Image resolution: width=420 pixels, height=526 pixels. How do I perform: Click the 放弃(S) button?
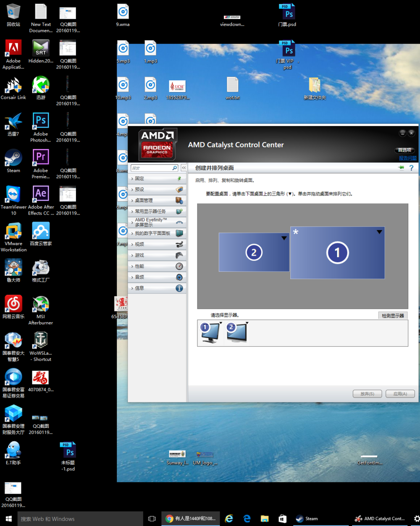[367, 394]
